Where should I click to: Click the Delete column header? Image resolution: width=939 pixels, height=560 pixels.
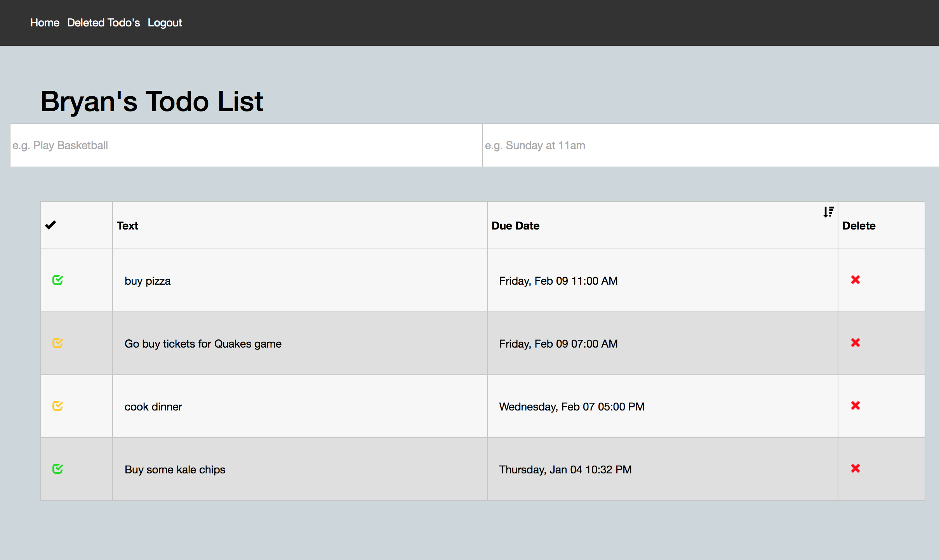tap(859, 226)
